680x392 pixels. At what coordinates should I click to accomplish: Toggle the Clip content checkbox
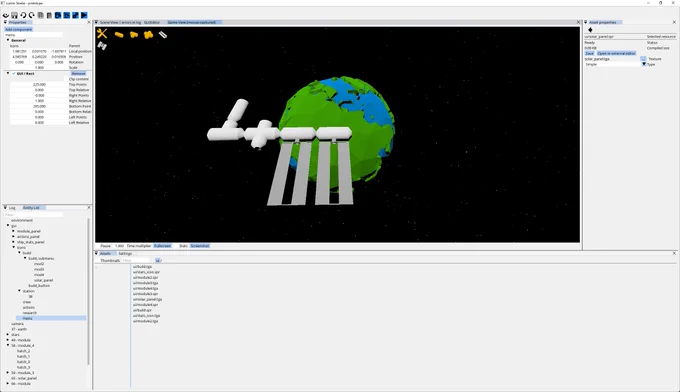66,79
